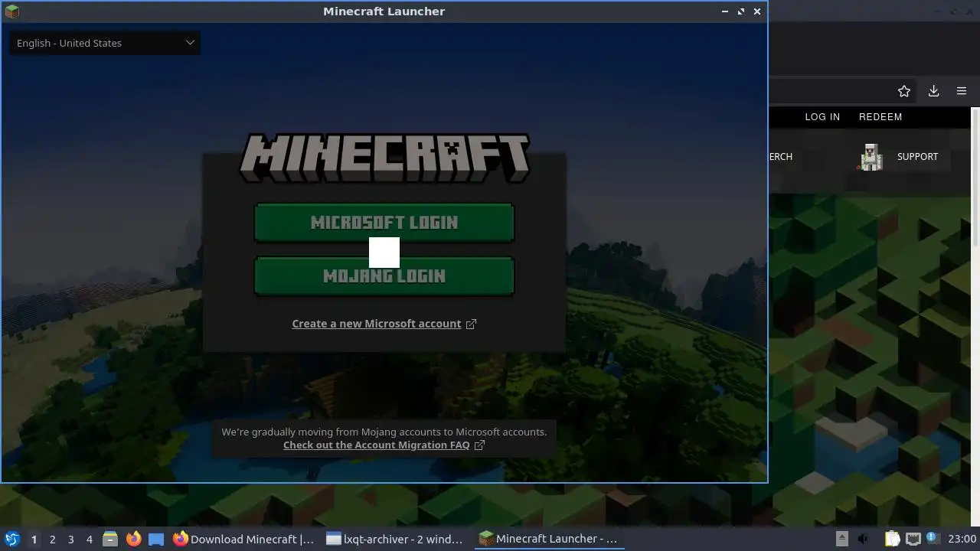Switch to virtual desktop 2
This screenshot has height=551, width=980.
point(52,540)
